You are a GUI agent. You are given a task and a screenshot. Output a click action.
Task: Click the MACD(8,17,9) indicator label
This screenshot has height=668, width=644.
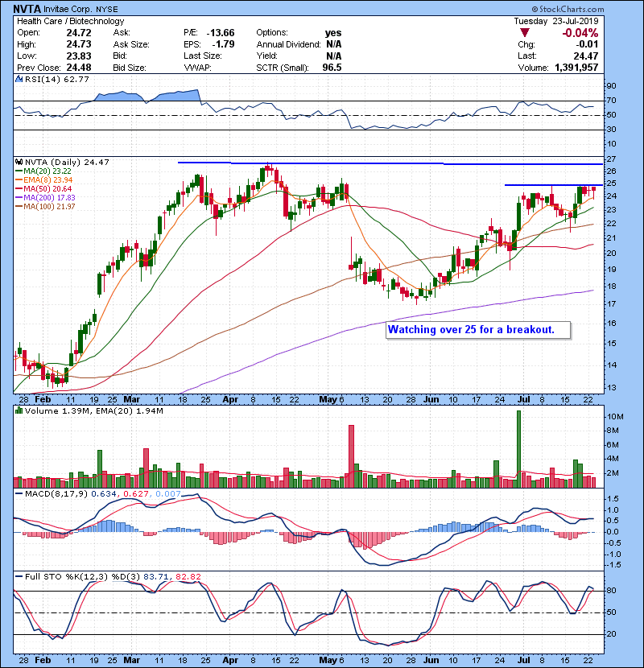point(56,494)
